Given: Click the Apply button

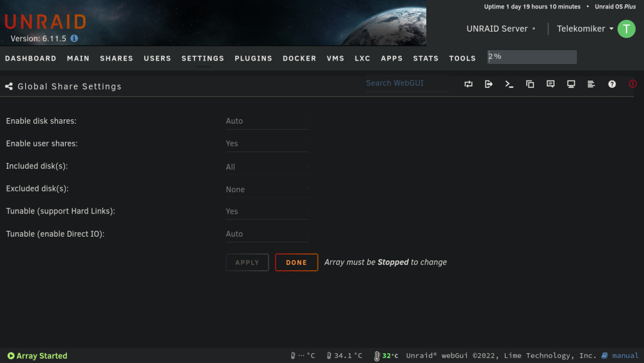Looking at the screenshot, I should tap(247, 262).
